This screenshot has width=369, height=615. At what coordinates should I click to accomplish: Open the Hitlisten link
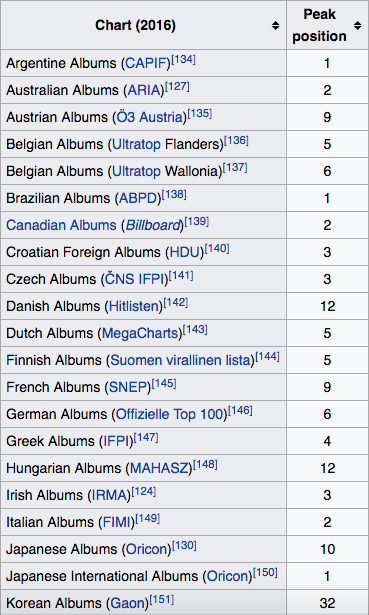tap(133, 307)
